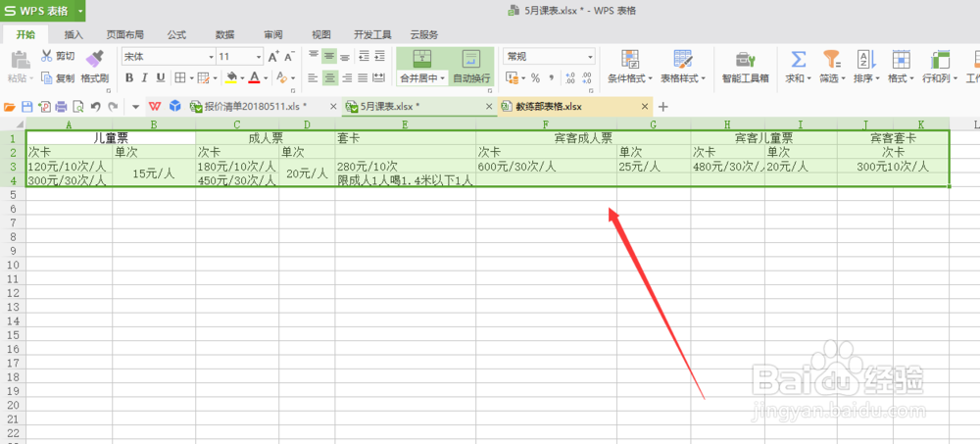
Task: Click the blue cube icon beside tabs
Action: coord(175,106)
